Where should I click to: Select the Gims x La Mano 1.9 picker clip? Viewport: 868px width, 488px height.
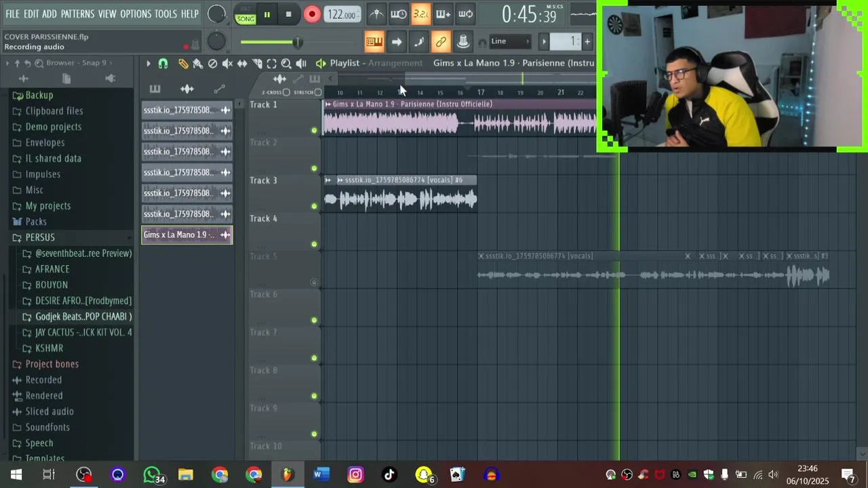pyautogui.click(x=186, y=235)
